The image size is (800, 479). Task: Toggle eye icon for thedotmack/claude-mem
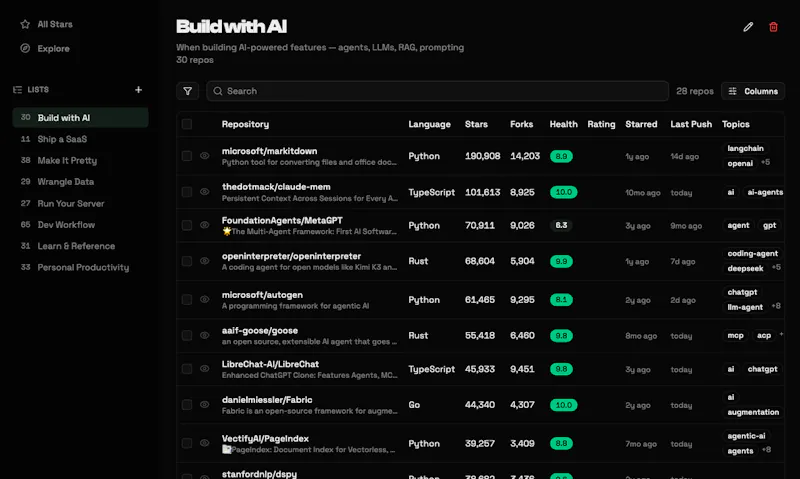[205, 192]
